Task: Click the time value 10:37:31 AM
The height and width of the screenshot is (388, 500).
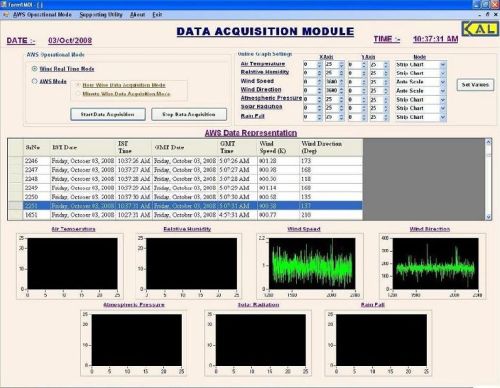Action: click(435, 39)
